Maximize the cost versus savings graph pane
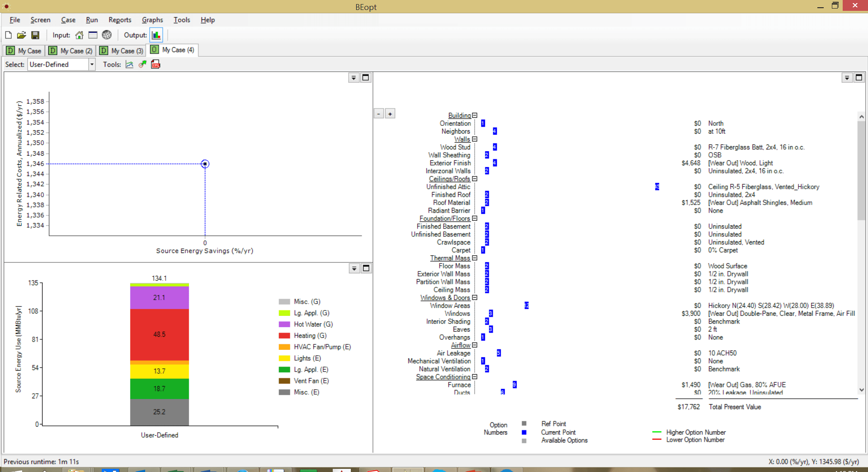The width and height of the screenshot is (868, 472). 366,77
